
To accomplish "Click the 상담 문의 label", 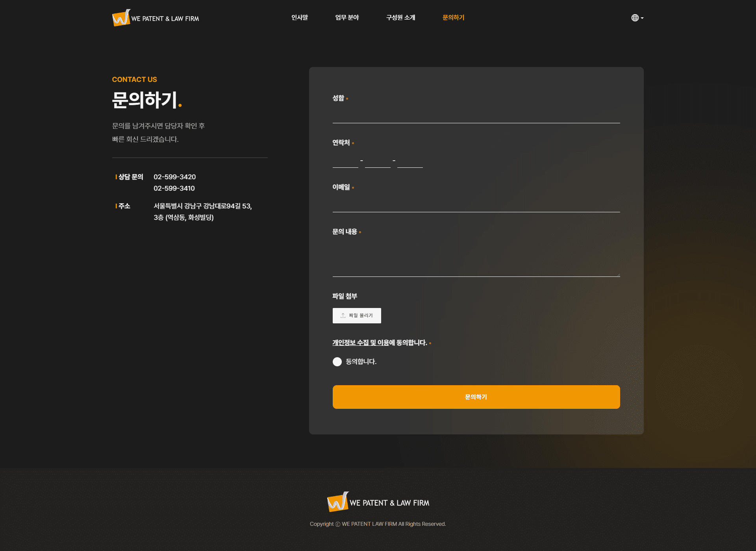I will pyautogui.click(x=131, y=177).
